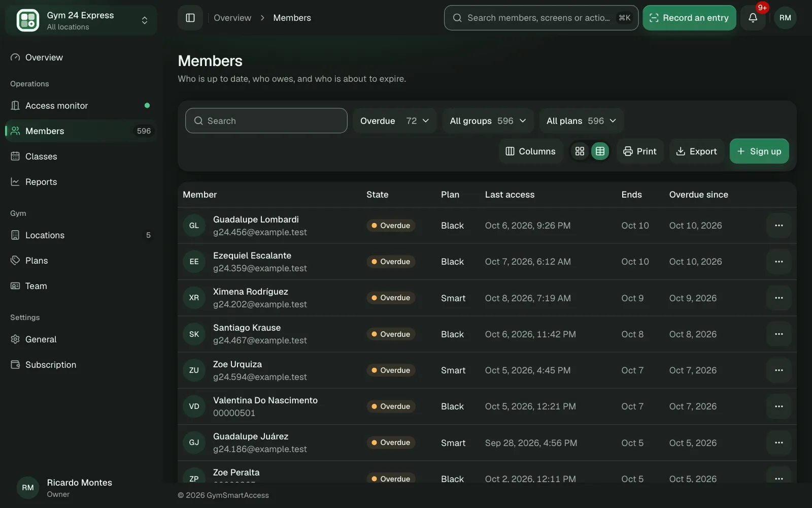The image size is (812, 508).
Task: Open Plans in the sidebar
Action: click(81, 261)
